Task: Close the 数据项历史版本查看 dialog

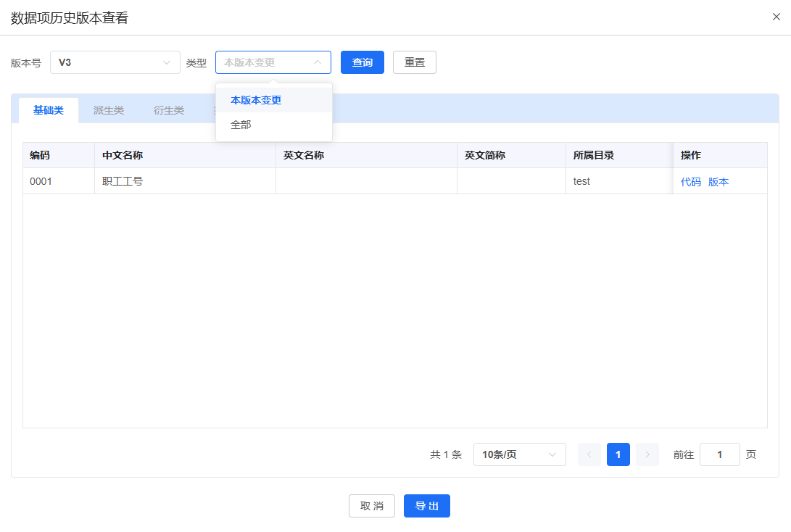Action: 776,17
